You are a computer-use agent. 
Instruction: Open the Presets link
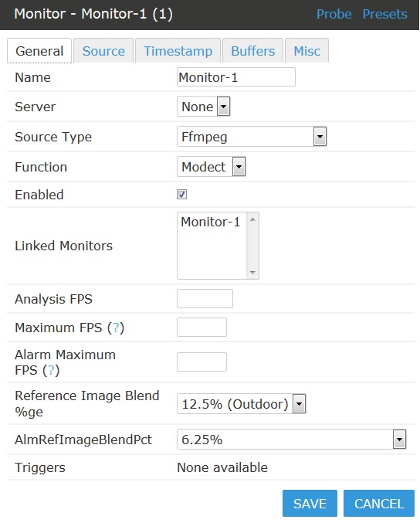click(x=384, y=15)
